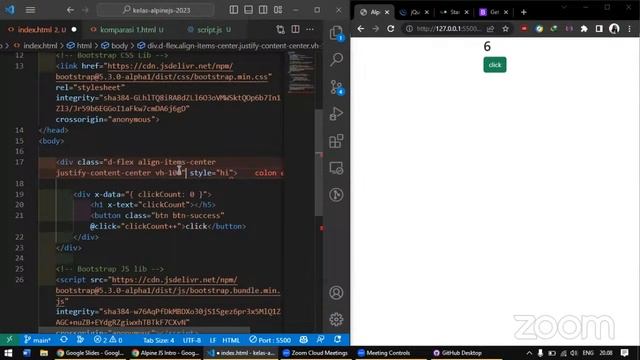Open the Accounts menu in VS Code
The image size is (640, 360).
point(336,293)
